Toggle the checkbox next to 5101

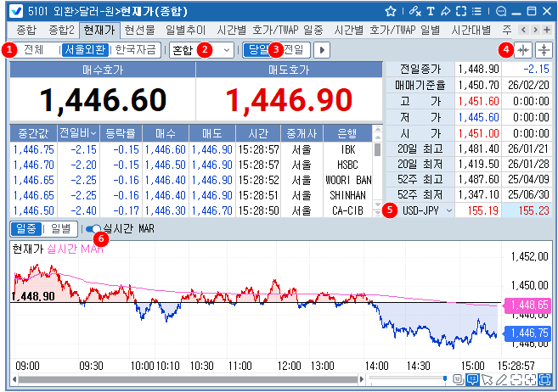14,12
